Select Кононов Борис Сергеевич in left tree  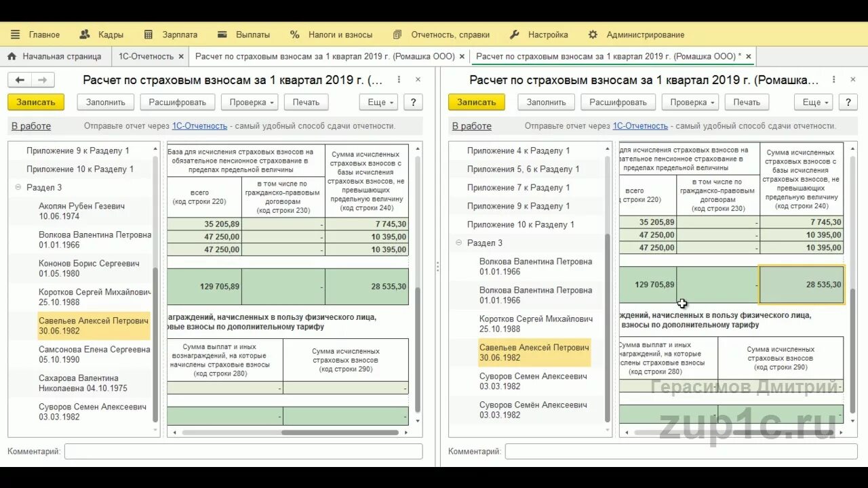90,268
